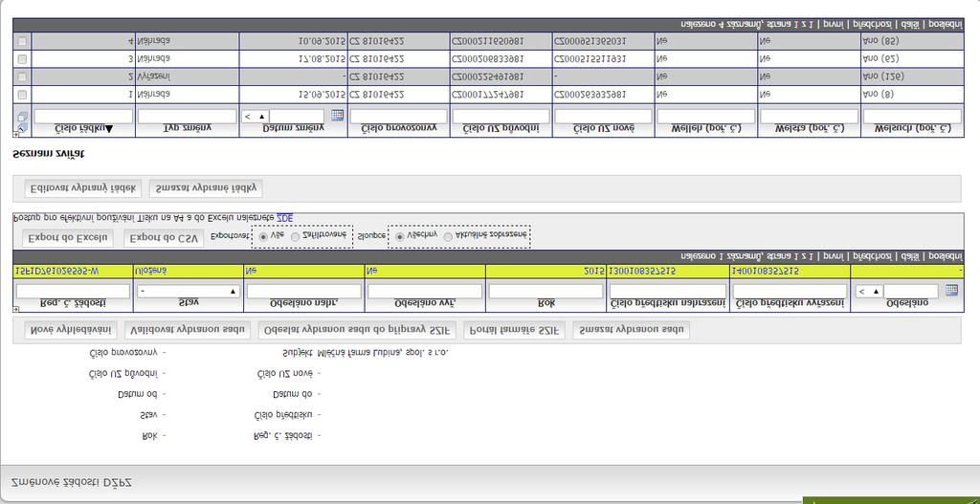Image resolution: width=980 pixels, height=504 pixels.
Task: Click Odeslat vybranou sadu do přípravy SZIF
Action: 357,330
